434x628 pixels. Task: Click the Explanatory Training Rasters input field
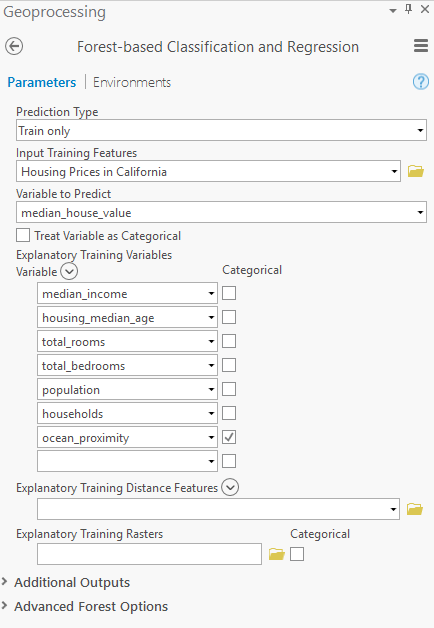click(149, 554)
